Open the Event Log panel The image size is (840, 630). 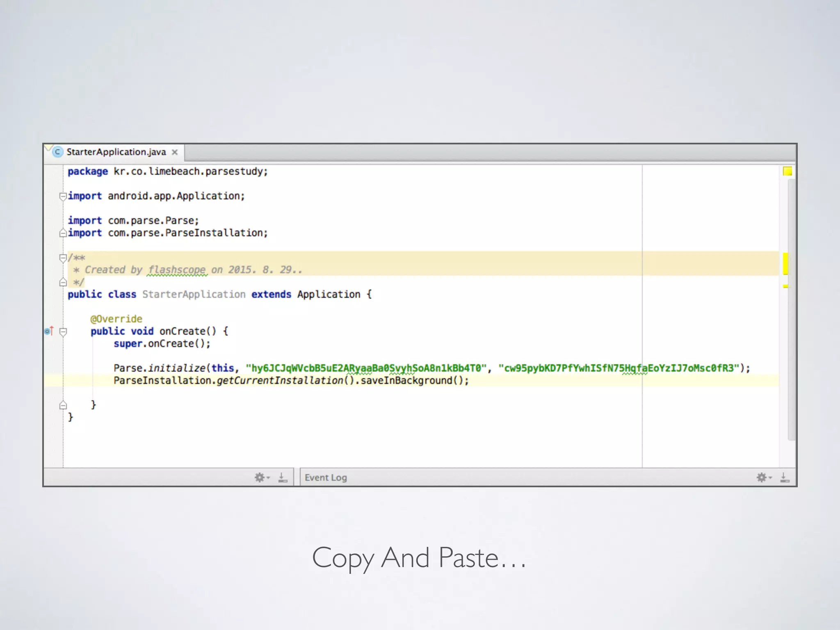pos(326,477)
